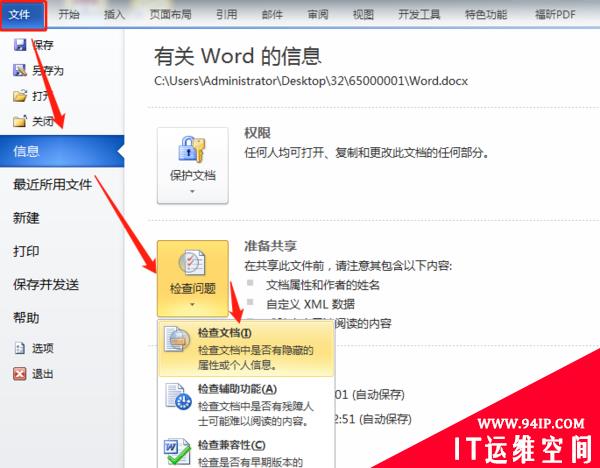Select 信息 (Info) in the sidebar
The width and height of the screenshot is (600, 468).
(62, 151)
